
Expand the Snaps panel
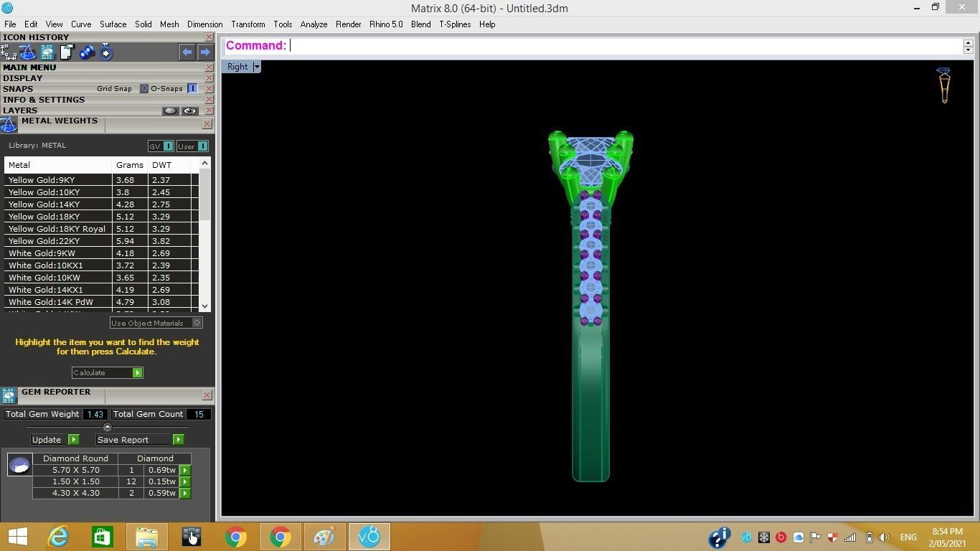pyautogui.click(x=18, y=89)
